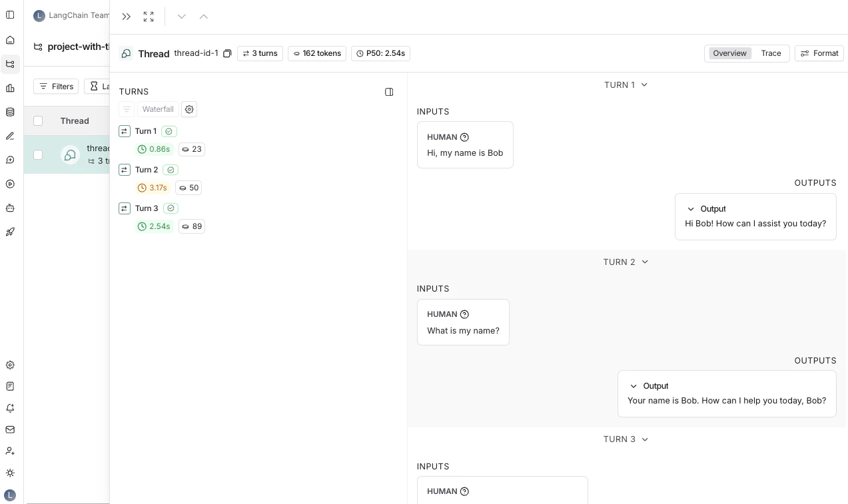Select the thread row checkbox
The width and height of the screenshot is (848, 504).
pos(38,154)
